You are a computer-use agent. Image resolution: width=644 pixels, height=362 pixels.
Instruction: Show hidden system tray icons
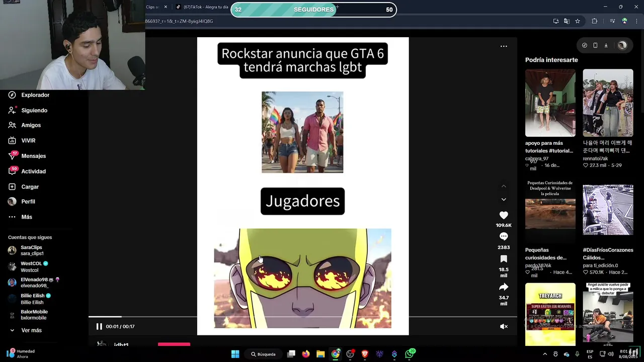click(544, 354)
